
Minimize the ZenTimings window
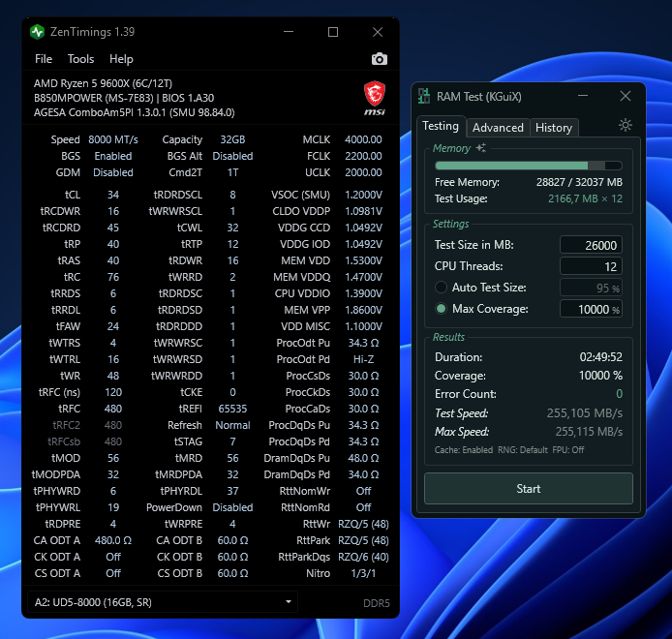[x=289, y=32]
